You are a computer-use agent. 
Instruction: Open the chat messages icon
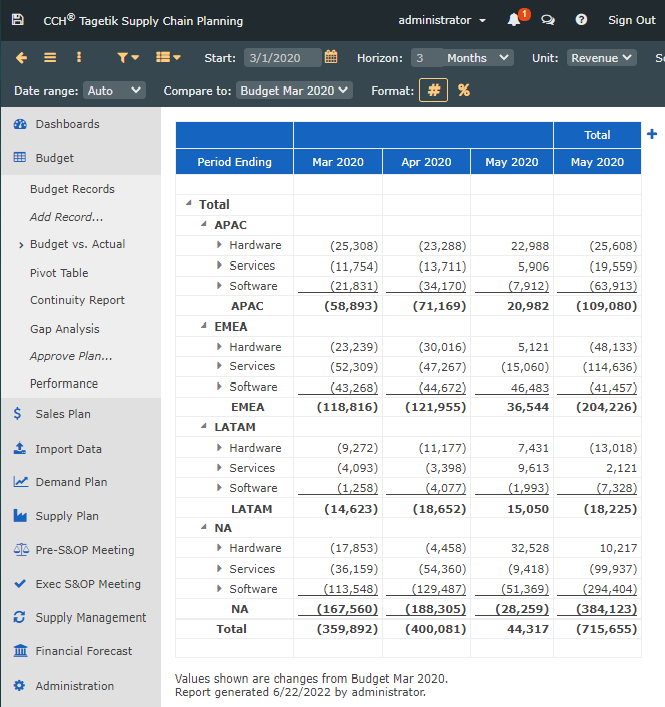coord(548,20)
